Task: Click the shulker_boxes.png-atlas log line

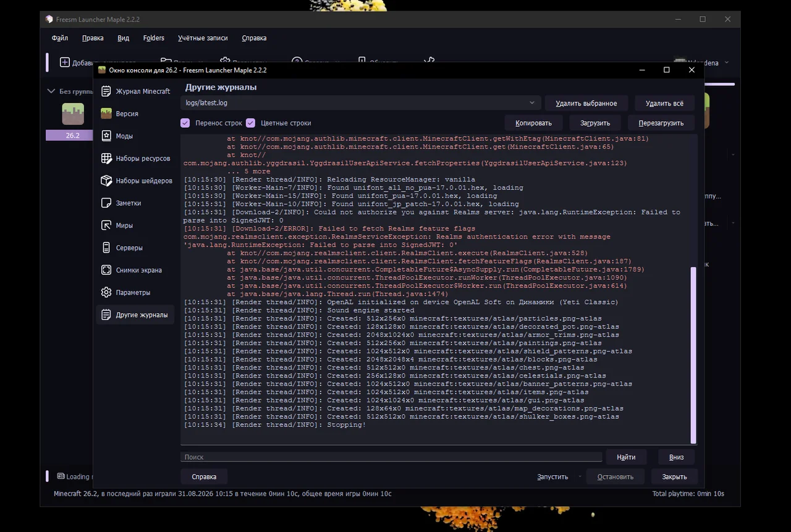Action: pos(401,416)
